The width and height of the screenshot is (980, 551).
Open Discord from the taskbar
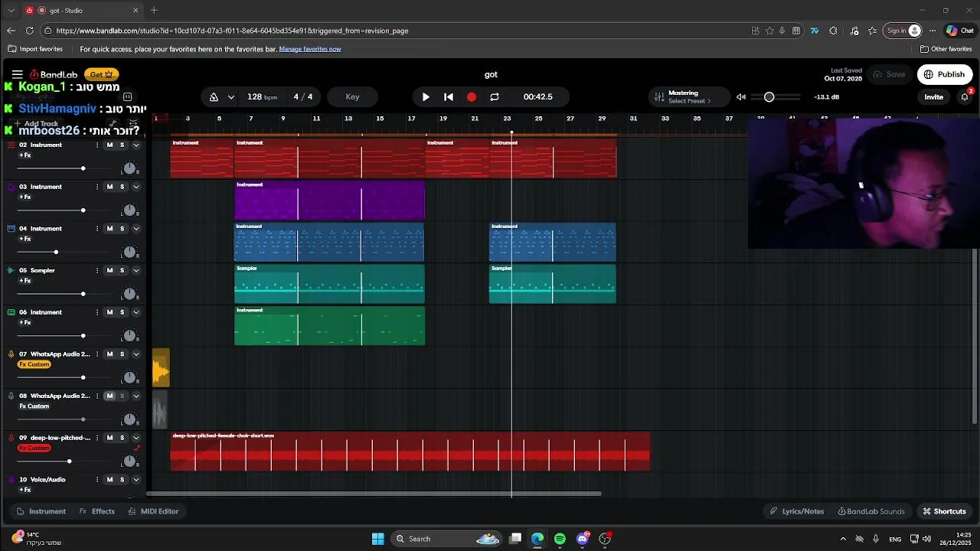pos(583,539)
